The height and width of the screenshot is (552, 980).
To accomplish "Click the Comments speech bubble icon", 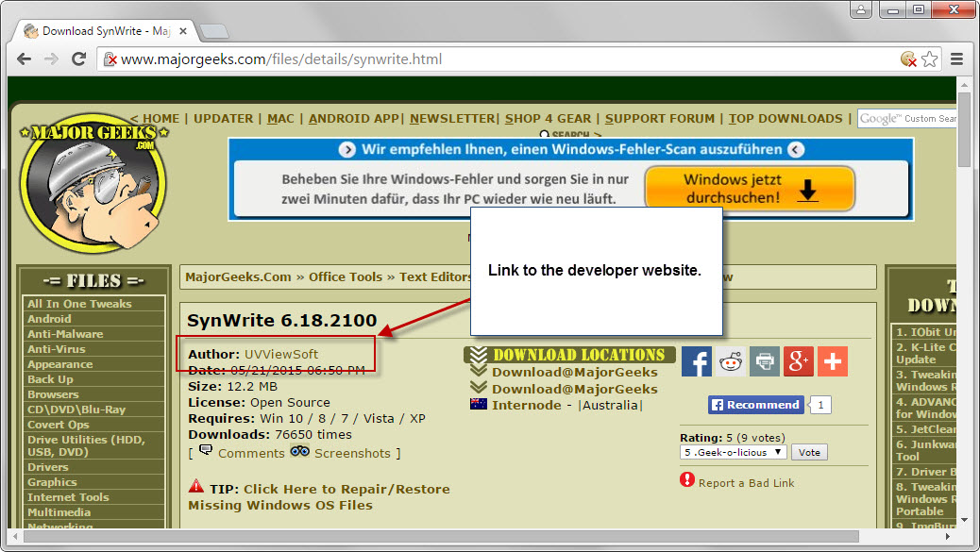I will (206, 450).
